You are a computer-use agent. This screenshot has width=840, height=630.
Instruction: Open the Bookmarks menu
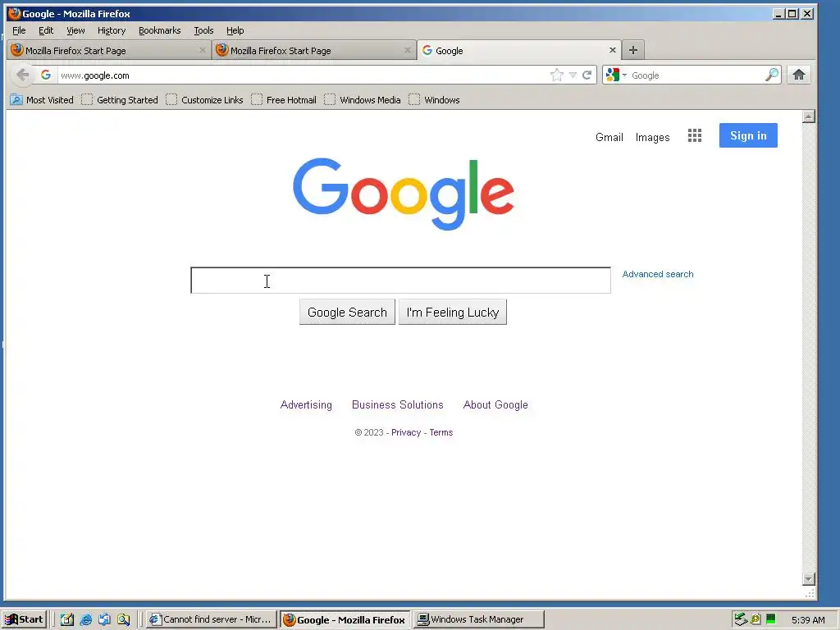click(x=160, y=30)
